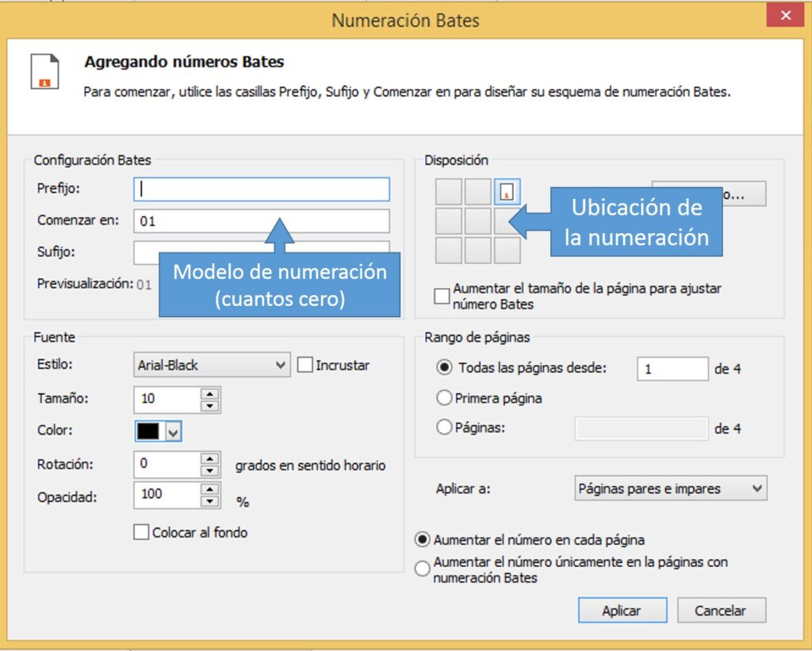Image resolution: width=812 pixels, height=651 pixels.
Task: Increase font size with Tamaño up arrow
Action: pyautogui.click(x=209, y=393)
